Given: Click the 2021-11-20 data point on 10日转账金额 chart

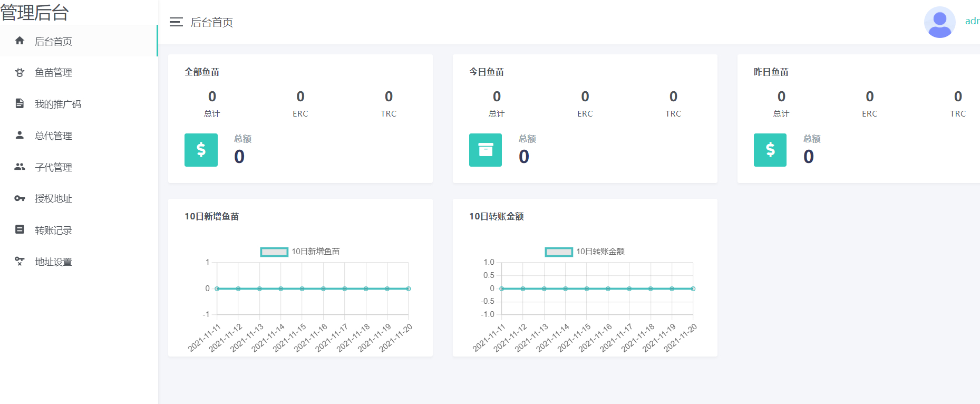Looking at the screenshot, I should click(693, 288).
